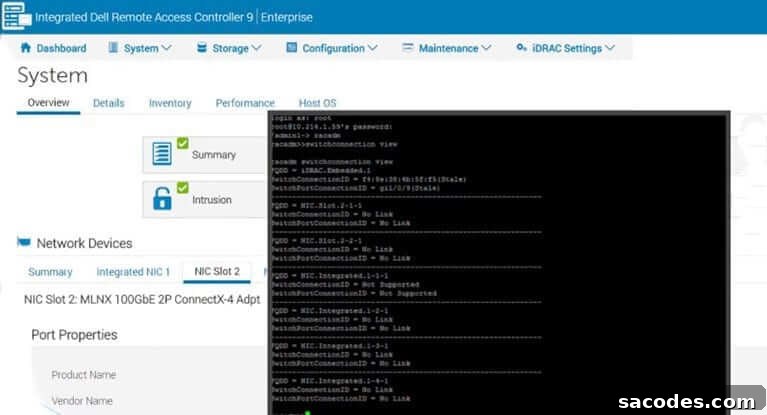
Task: Open the Maintenance menu
Action: pos(447,48)
